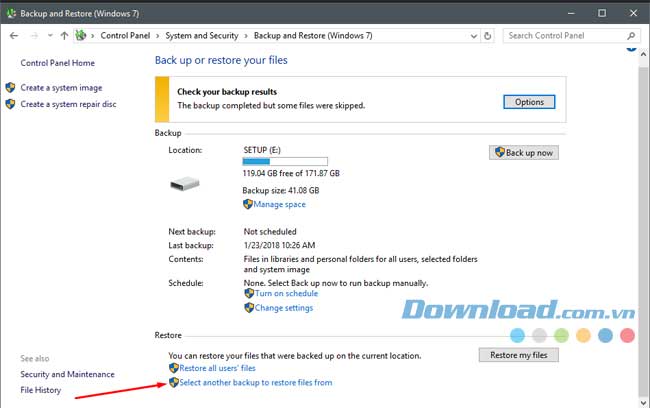Viewport: 650px width, 408px height.
Task: Click the Restore my files button
Action: [x=519, y=355]
